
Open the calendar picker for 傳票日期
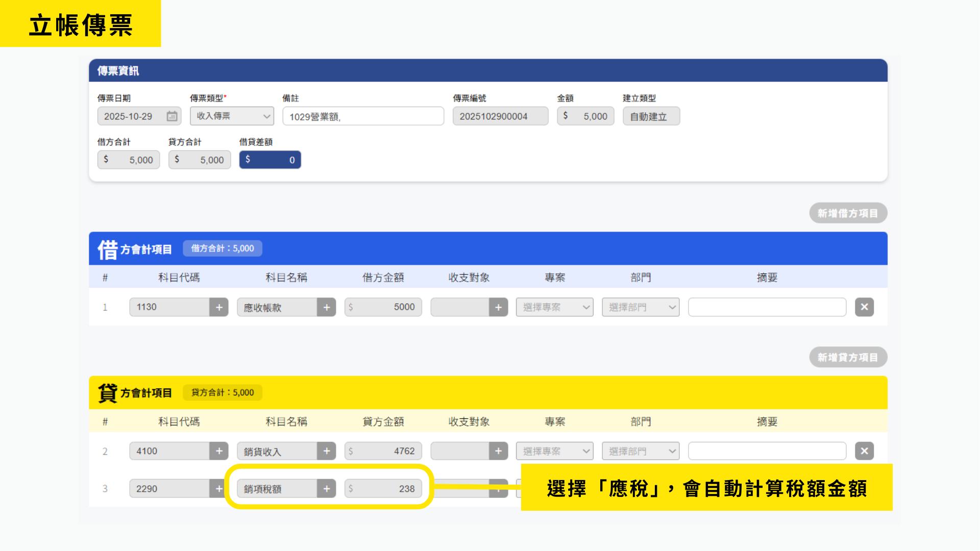(x=172, y=116)
